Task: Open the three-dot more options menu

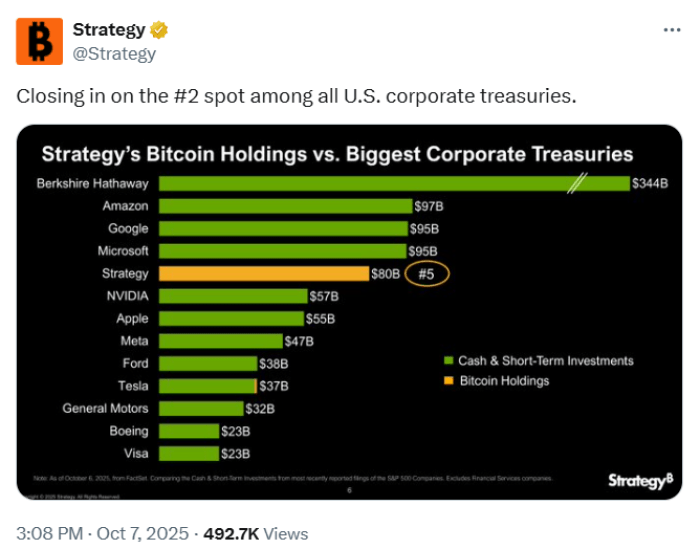Action: (672, 30)
